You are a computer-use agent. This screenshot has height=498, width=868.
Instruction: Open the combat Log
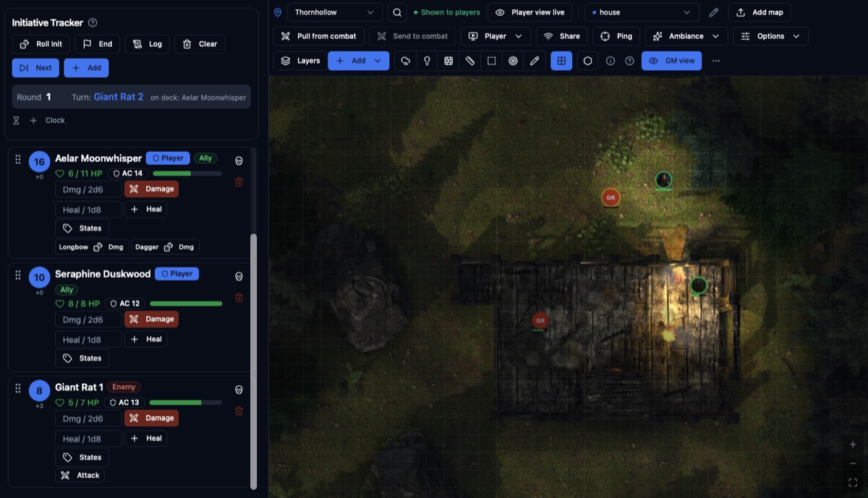(x=148, y=44)
